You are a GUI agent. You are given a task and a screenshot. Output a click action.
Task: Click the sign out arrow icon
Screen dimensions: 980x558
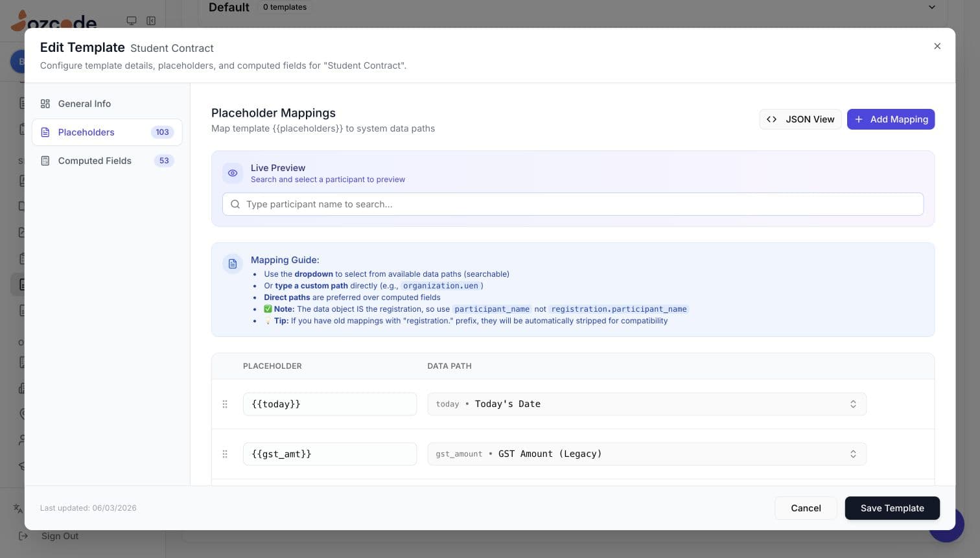(x=23, y=536)
